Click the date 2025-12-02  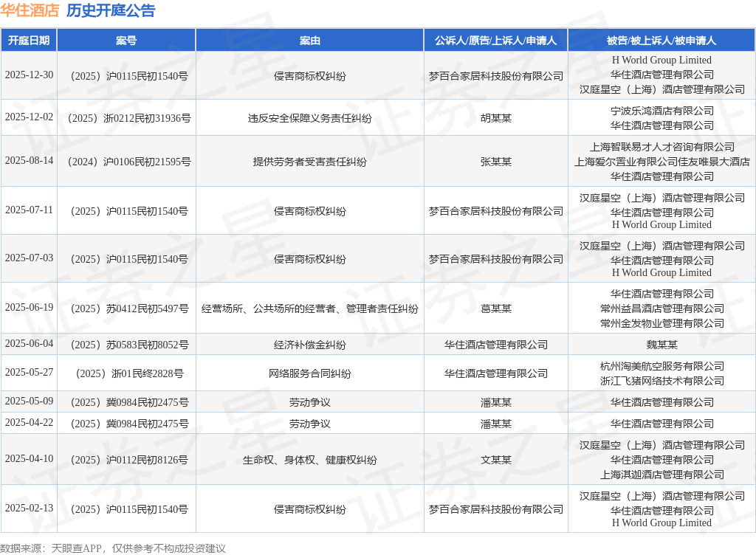coord(29,117)
